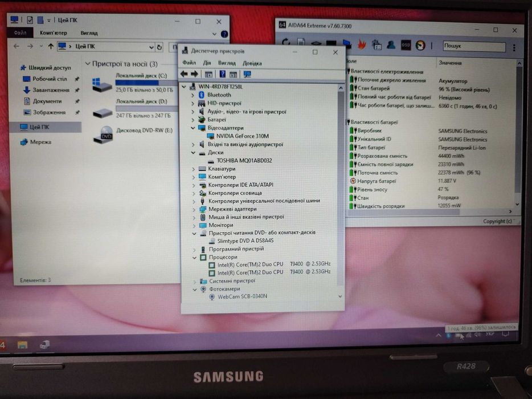The width and height of the screenshot is (532, 399).
Task: Expand the Батареї node
Action: tap(193, 120)
